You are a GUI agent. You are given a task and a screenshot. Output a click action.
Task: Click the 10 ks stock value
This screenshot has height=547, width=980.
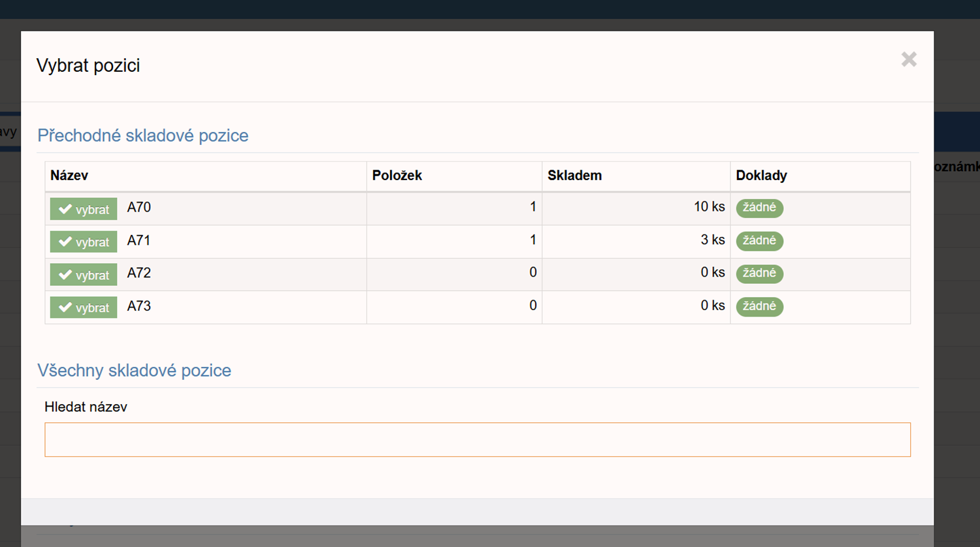710,207
